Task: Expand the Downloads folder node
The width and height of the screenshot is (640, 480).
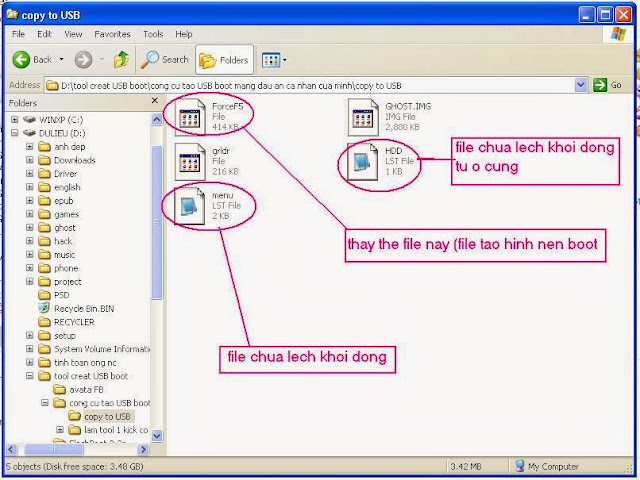Action: pyautogui.click(x=30, y=160)
